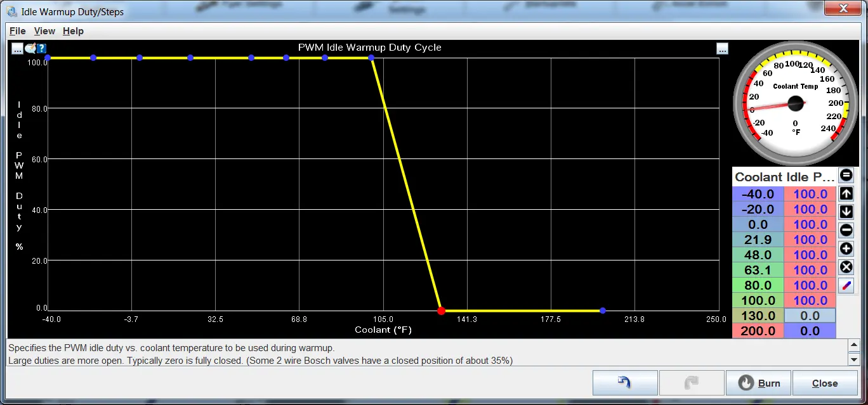The image size is (868, 405).
Task: Click the flame icon on Burn button
Action: pos(747,383)
